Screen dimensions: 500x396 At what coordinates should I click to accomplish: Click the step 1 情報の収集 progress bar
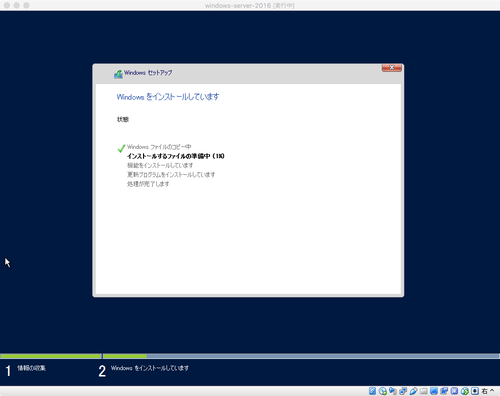coord(51,356)
